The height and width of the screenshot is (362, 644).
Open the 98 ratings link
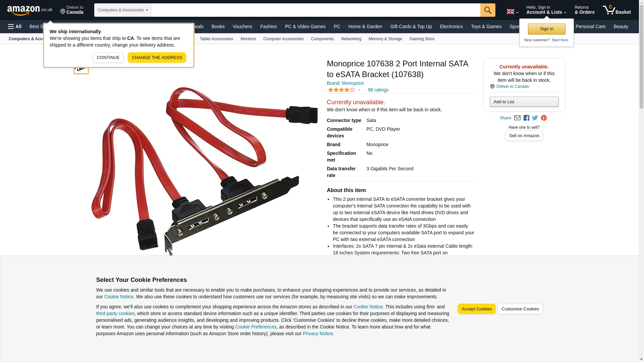coord(378,90)
